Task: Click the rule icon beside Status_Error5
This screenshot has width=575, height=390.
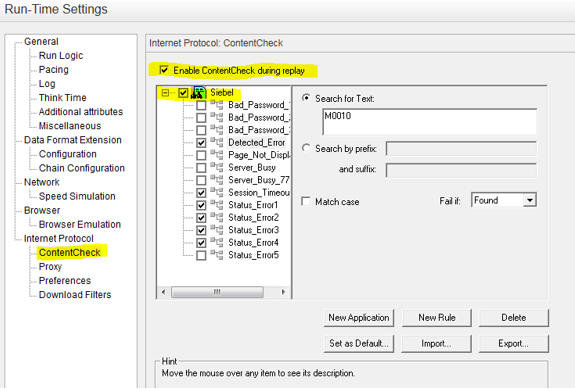Action: 217,255
